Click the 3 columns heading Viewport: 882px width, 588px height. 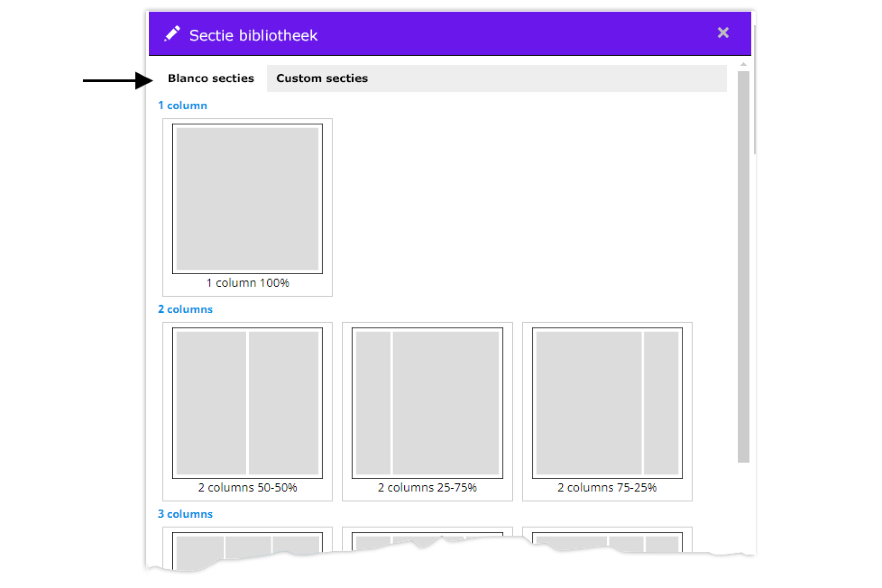point(185,514)
